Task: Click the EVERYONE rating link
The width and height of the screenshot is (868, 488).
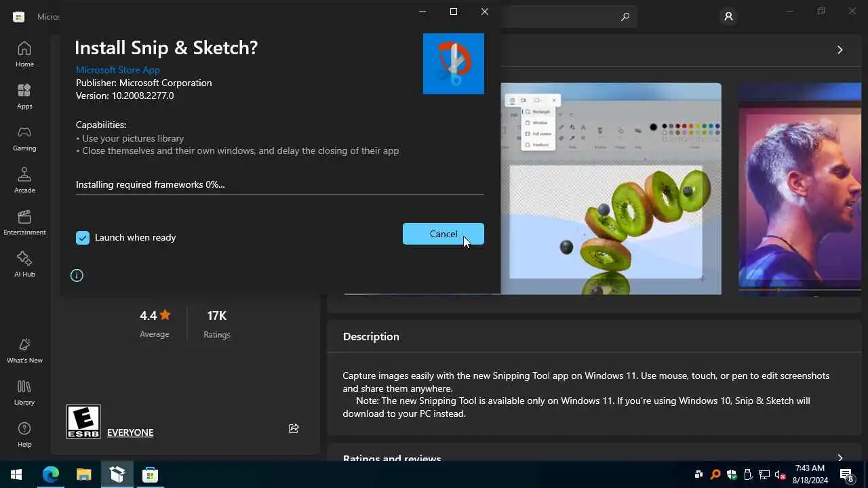Action: tap(130, 432)
